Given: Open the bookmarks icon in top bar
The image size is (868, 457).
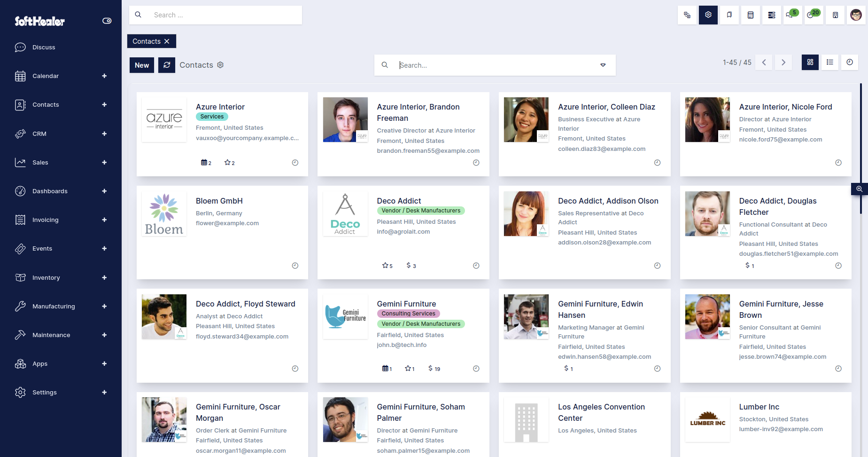Looking at the screenshot, I should point(729,15).
